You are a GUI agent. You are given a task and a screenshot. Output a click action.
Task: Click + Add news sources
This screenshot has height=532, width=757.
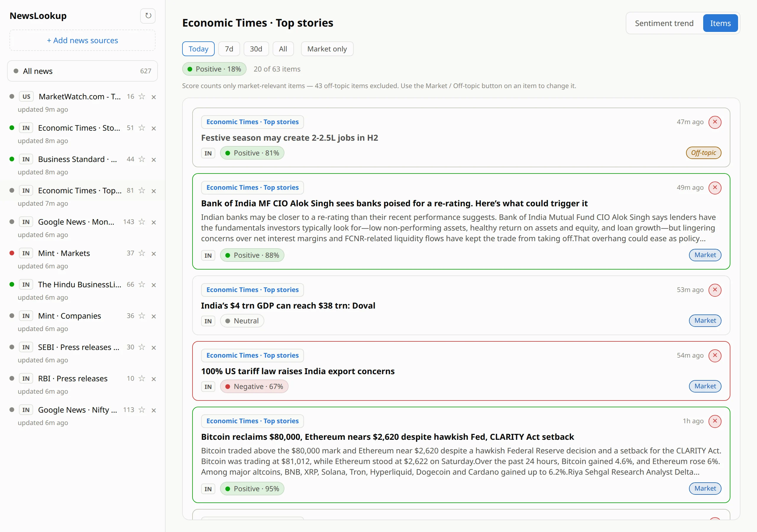tap(83, 40)
